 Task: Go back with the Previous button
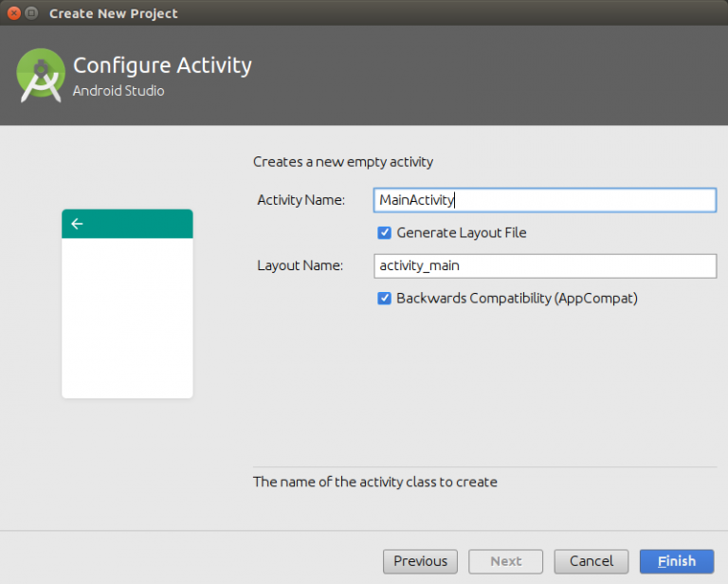[420, 561]
